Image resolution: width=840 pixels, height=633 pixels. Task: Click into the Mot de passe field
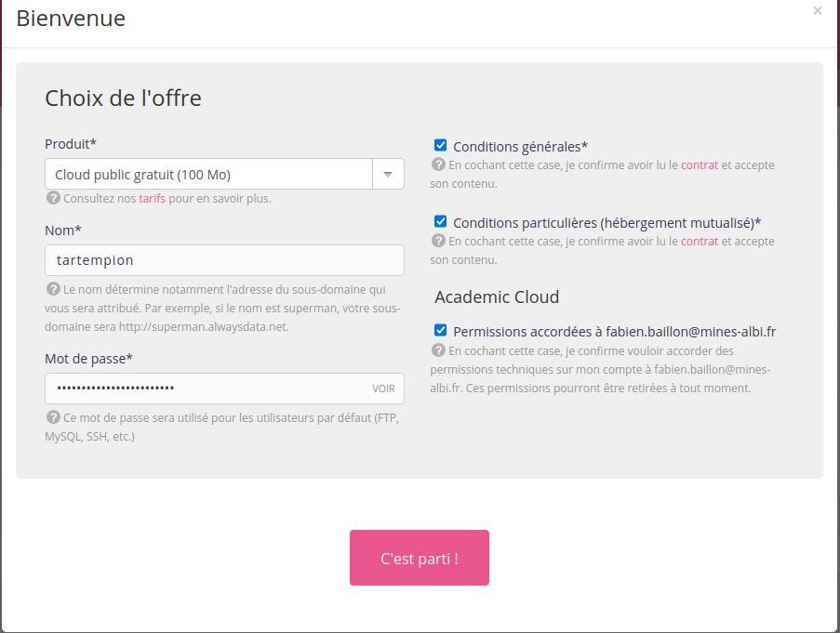pyautogui.click(x=205, y=389)
